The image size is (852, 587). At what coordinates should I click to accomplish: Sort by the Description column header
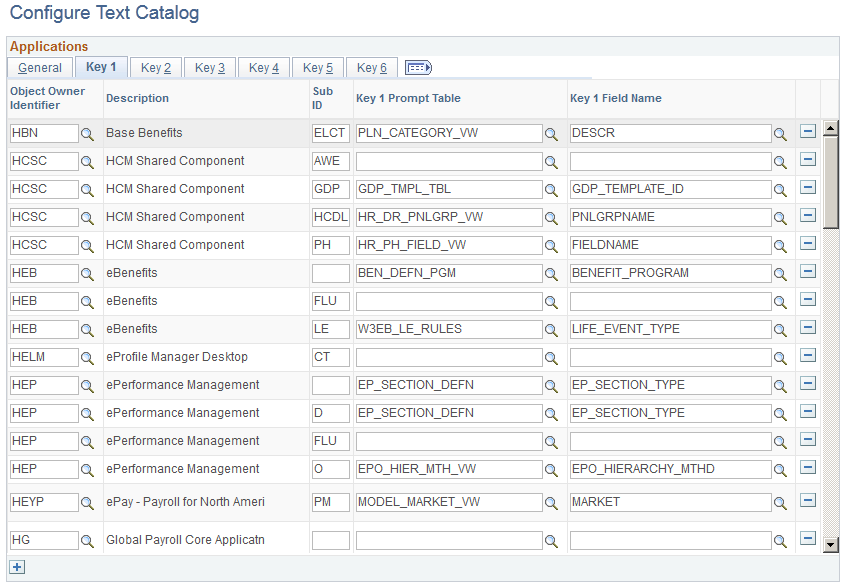(x=138, y=98)
